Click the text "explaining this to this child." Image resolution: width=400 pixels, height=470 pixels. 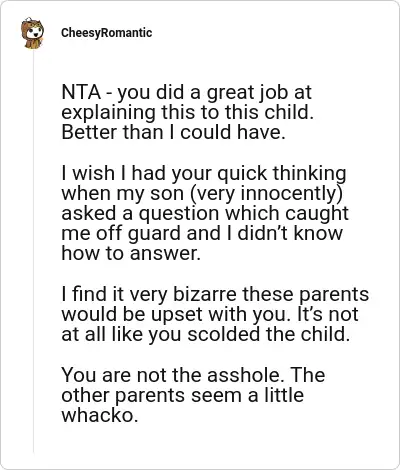click(x=188, y=113)
